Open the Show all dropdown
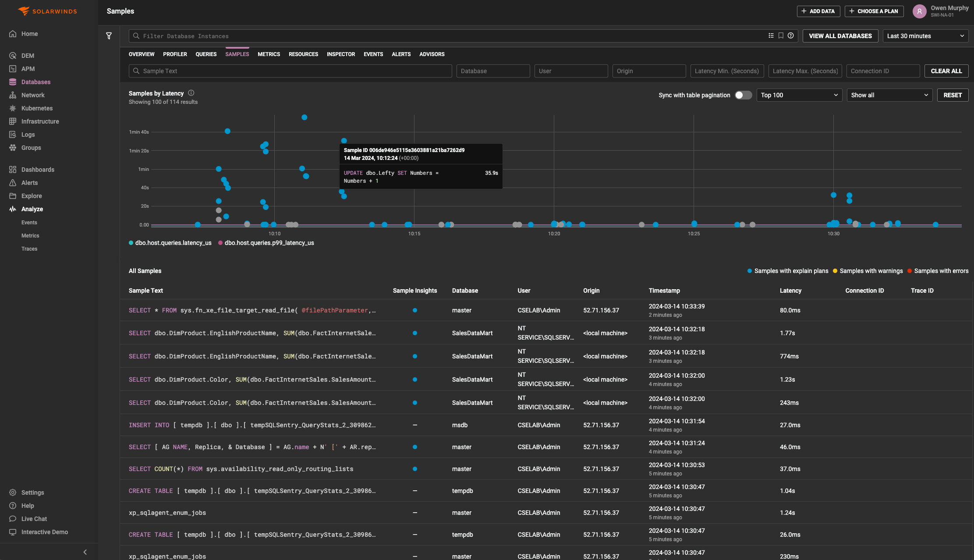 (x=889, y=95)
